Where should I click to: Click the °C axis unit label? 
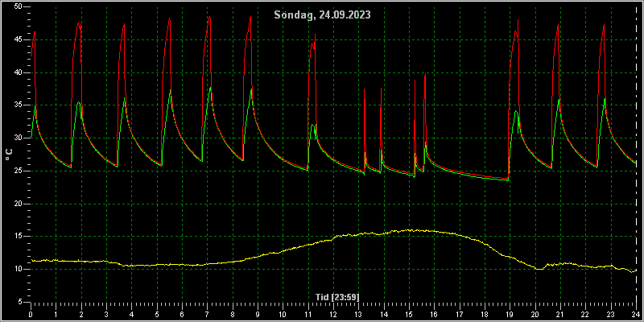(9, 155)
